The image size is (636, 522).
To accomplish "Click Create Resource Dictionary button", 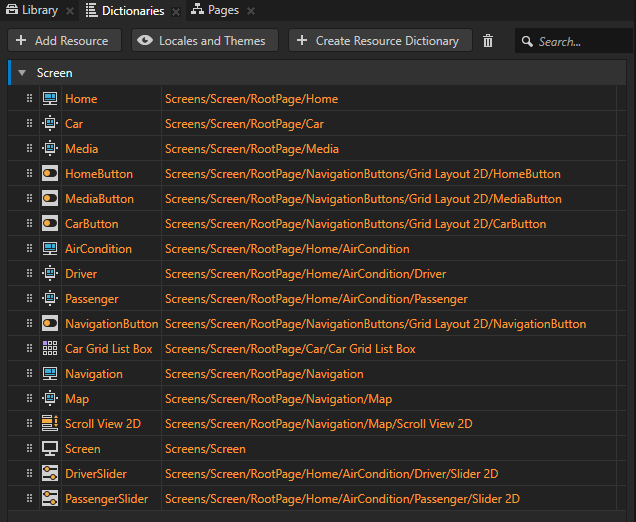I will 380,41.
